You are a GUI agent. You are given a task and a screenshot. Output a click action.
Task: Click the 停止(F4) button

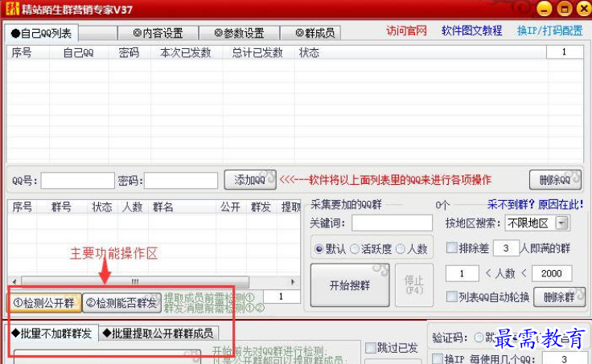[x=413, y=285]
